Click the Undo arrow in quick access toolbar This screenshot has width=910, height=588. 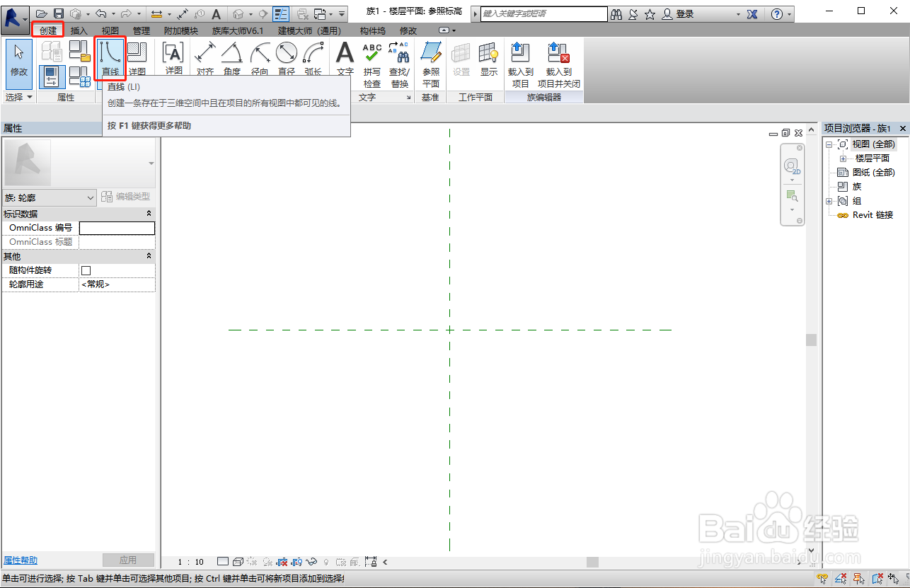coord(100,13)
